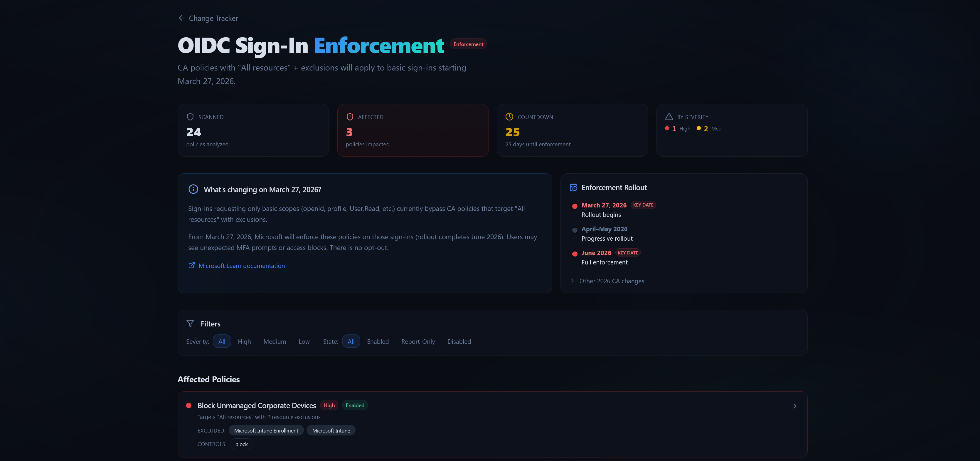The height and width of the screenshot is (461, 980).
Task: Click the alert shield icon on Affected card
Action: point(350,117)
